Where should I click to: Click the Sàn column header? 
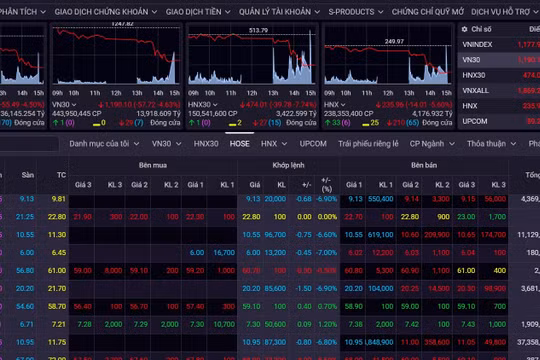28,175
